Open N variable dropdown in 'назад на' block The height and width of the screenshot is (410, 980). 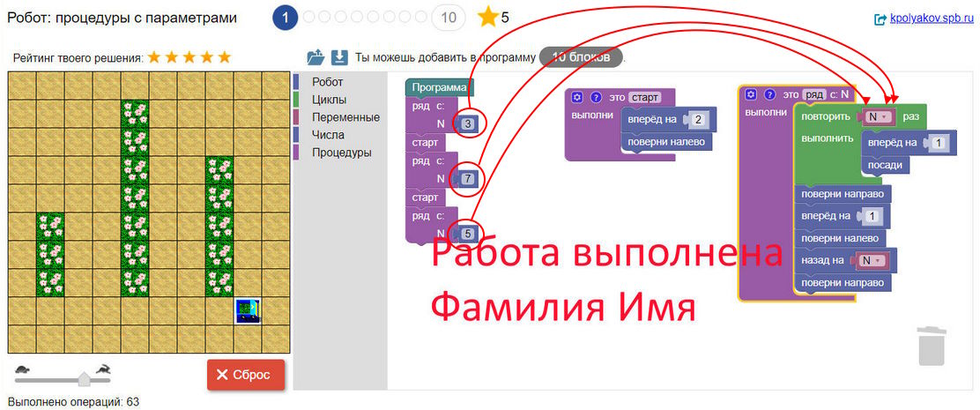coord(872,259)
